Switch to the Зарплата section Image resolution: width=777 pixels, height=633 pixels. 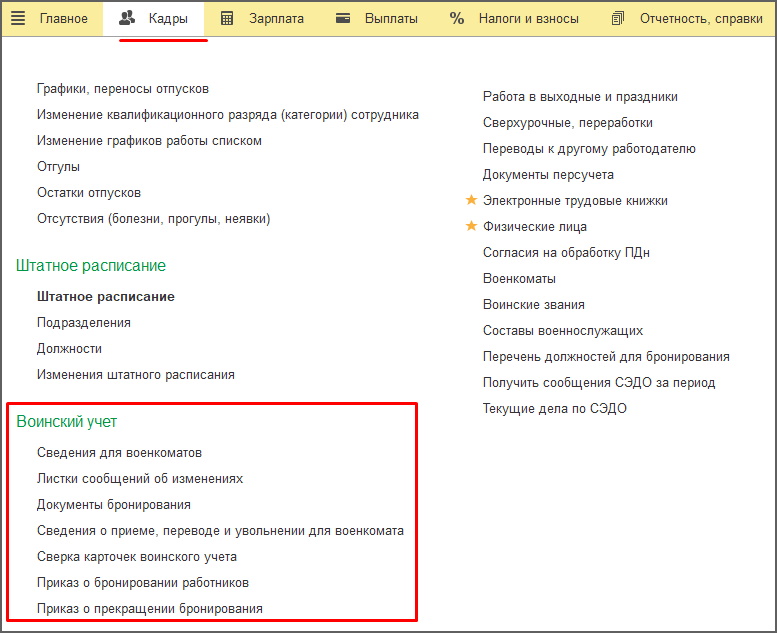pyautogui.click(x=276, y=18)
